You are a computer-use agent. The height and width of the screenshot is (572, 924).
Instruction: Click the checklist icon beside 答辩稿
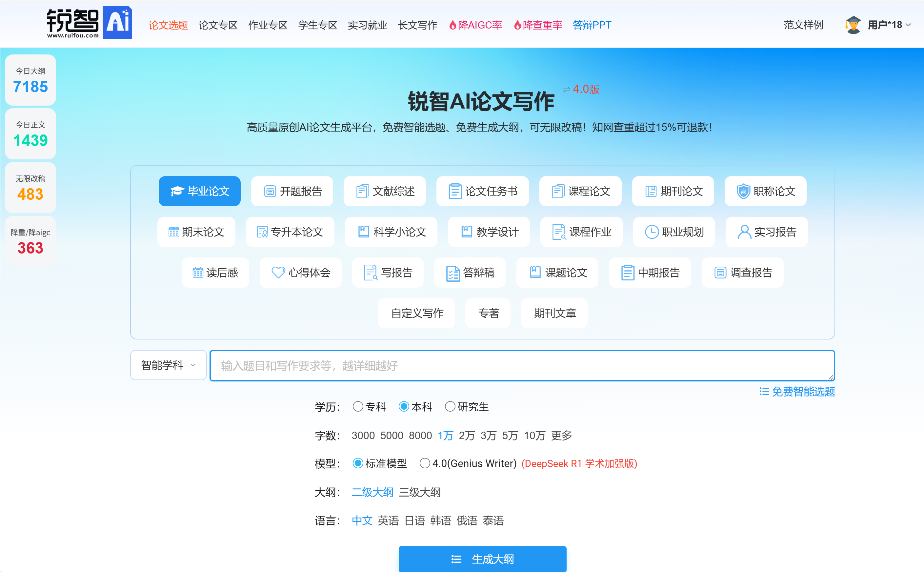click(453, 274)
